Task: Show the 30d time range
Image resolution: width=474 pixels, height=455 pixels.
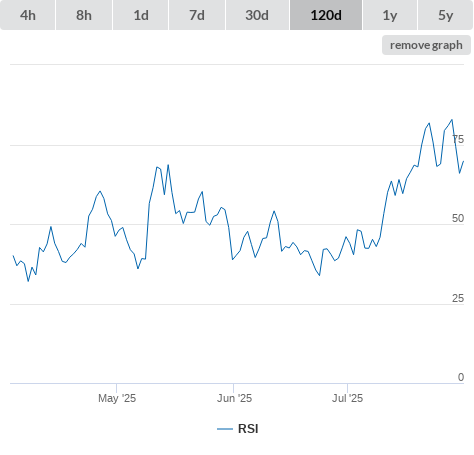Action: pos(257,15)
